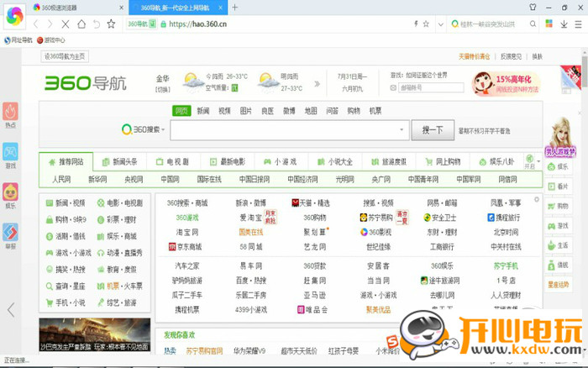
Task: Open the 娱乐 right sidebar item
Action: click(559, 166)
